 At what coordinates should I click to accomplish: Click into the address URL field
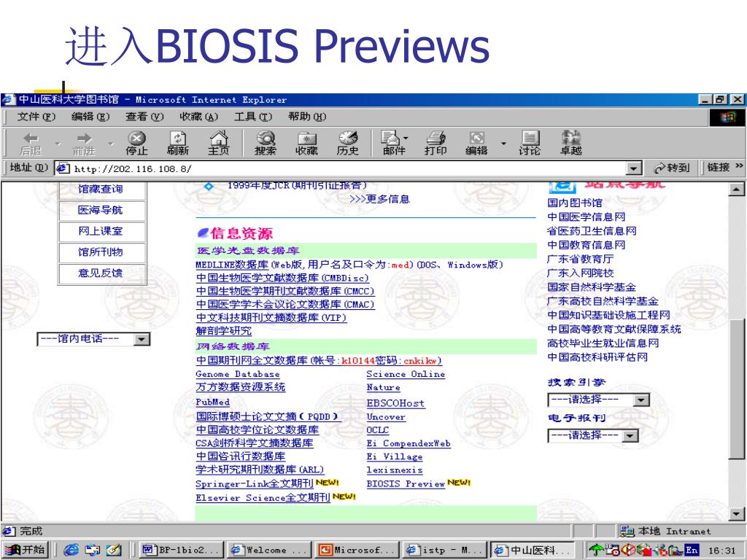click(348, 168)
